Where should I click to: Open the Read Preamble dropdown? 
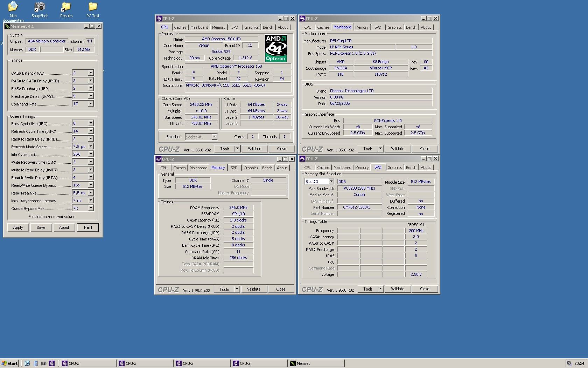tap(91, 193)
